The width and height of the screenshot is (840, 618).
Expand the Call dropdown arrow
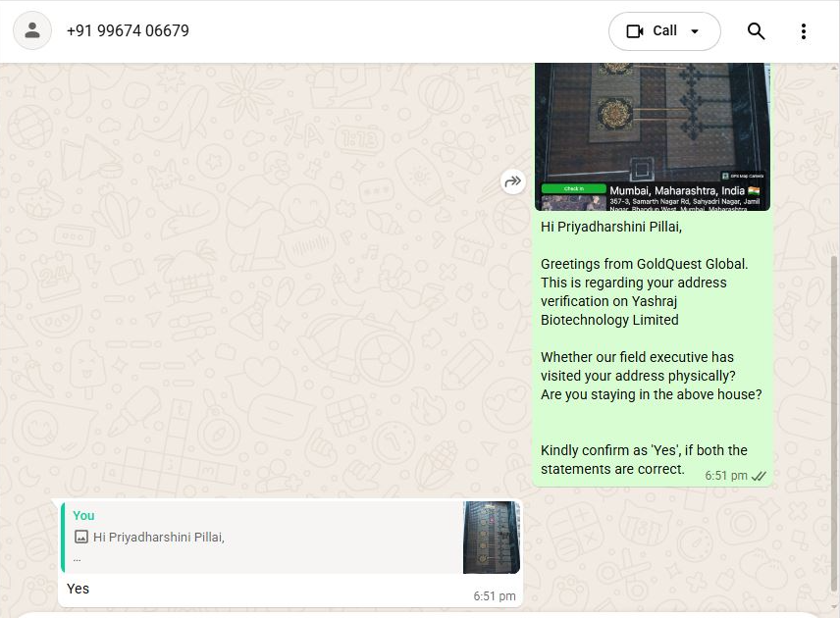pyautogui.click(x=695, y=31)
